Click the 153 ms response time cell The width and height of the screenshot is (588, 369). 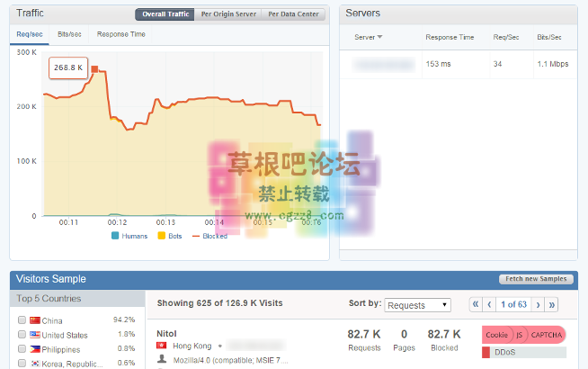tap(438, 64)
